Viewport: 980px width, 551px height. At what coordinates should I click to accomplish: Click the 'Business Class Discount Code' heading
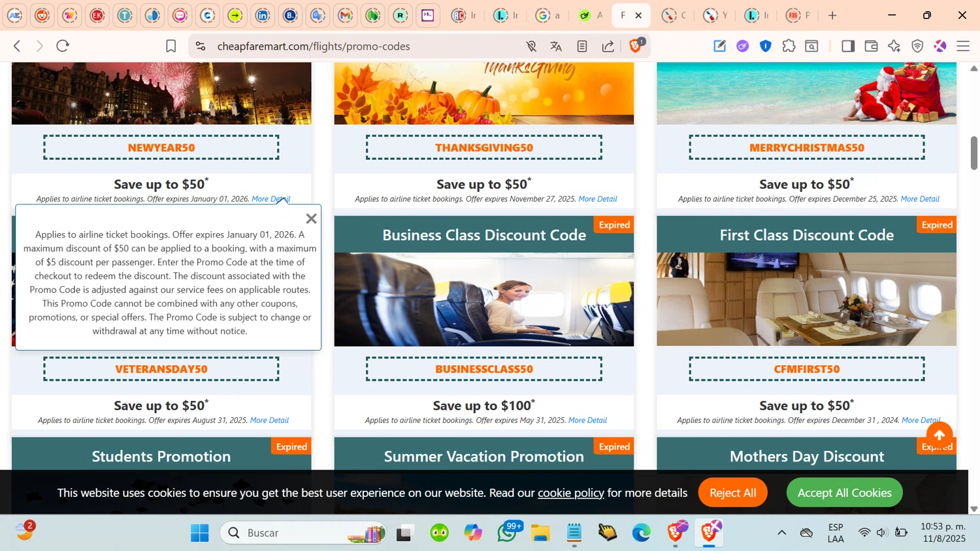point(484,235)
